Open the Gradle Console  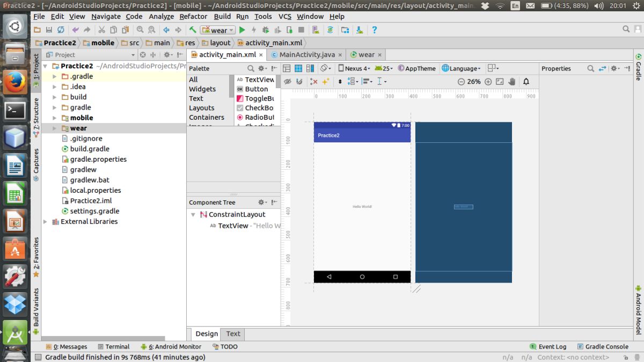coord(603,346)
